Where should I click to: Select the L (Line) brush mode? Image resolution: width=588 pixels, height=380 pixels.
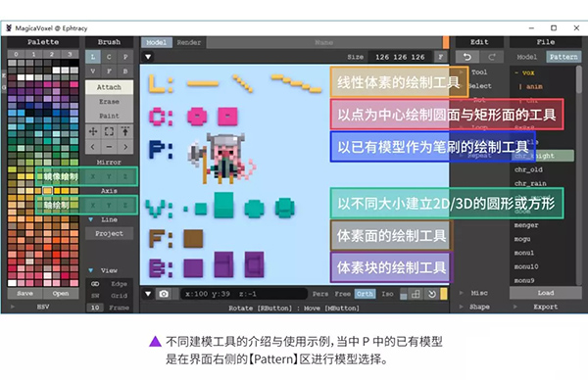pyautogui.click(x=93, y=57)
